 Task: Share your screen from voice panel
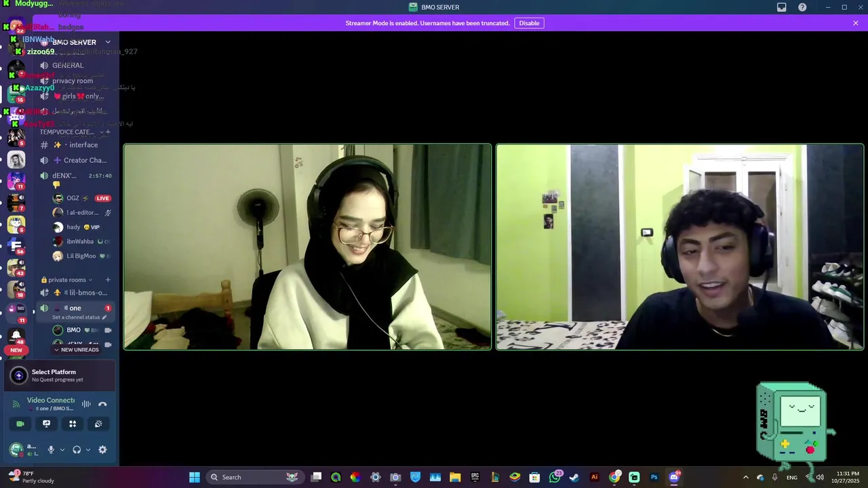(x=46, y=424)
